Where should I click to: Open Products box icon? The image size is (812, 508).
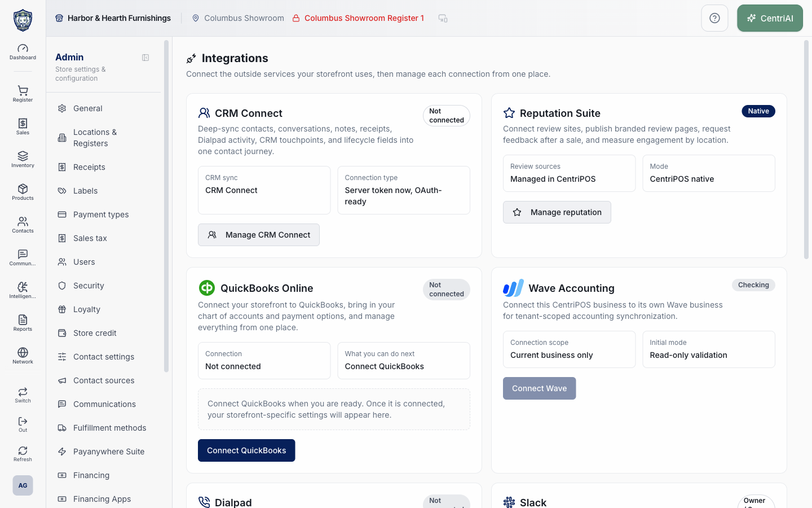tap(23, 192)
